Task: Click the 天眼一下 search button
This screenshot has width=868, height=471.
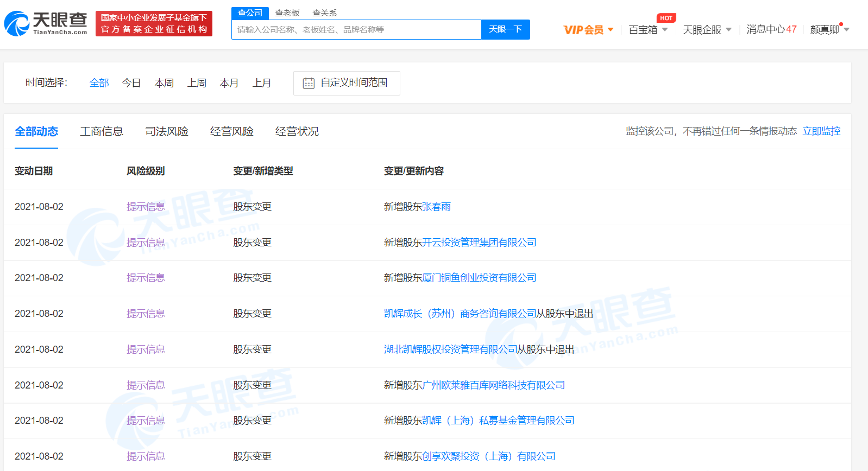Action: pyautogui.click(x=505, y=29)
